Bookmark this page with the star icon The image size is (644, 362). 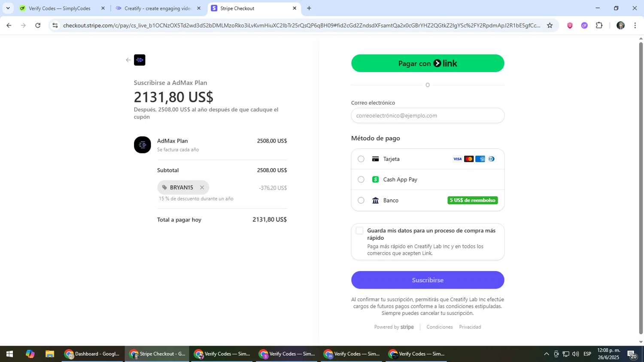pyautogui.click(x=550, y=25)
